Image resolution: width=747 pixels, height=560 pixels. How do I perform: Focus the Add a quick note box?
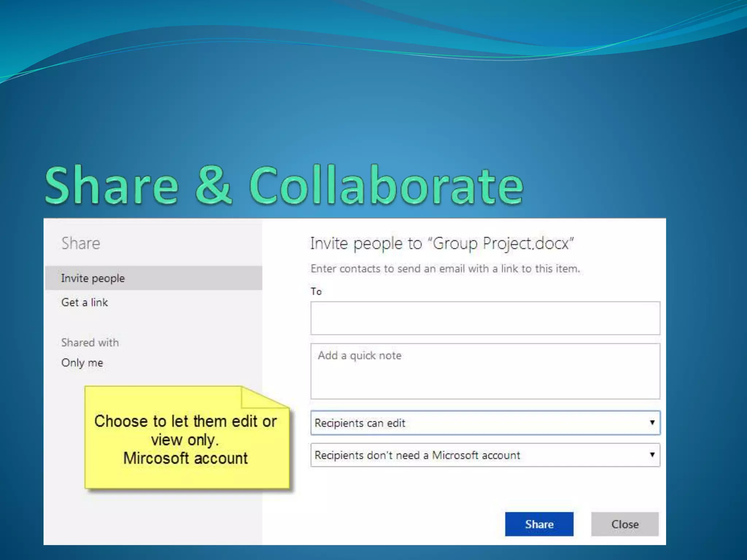(485, 371)
